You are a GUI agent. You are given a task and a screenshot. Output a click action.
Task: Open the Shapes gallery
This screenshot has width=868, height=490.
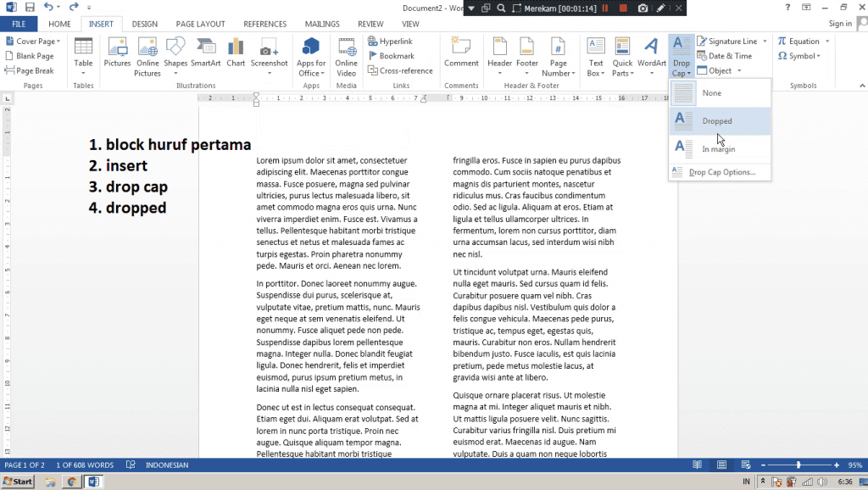(x=175, y=57)
